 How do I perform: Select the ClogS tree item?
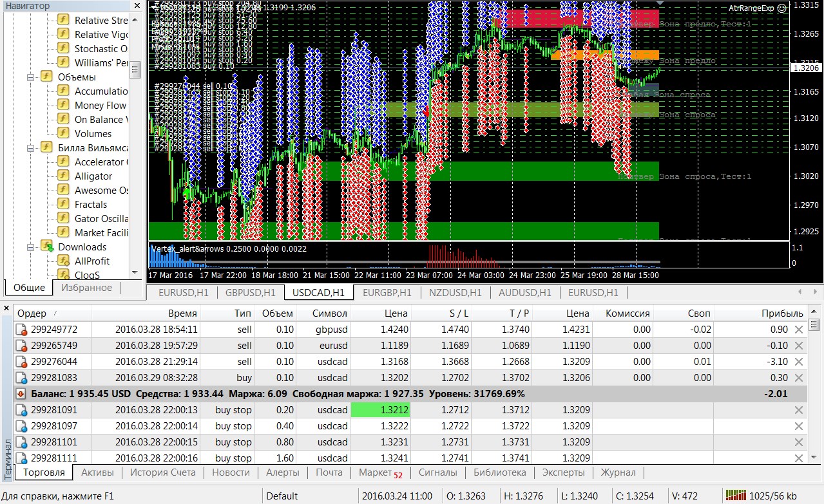pos(87,275)
